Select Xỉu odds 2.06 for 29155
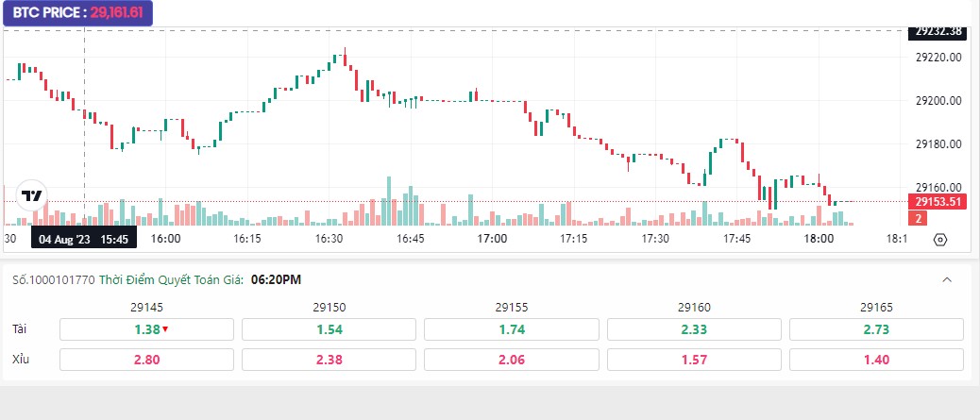 pyautogui.click(x=512, y=360)
